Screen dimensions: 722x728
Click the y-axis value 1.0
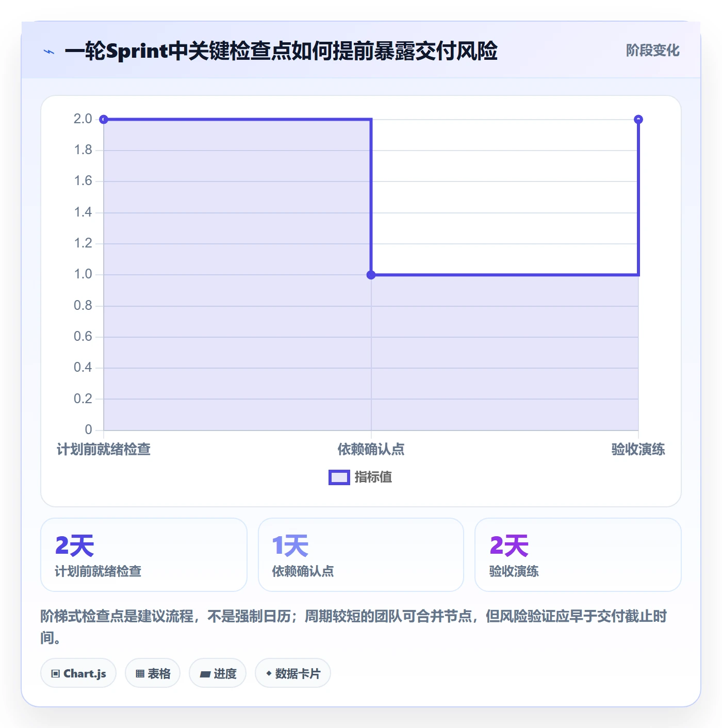point(83,274)
